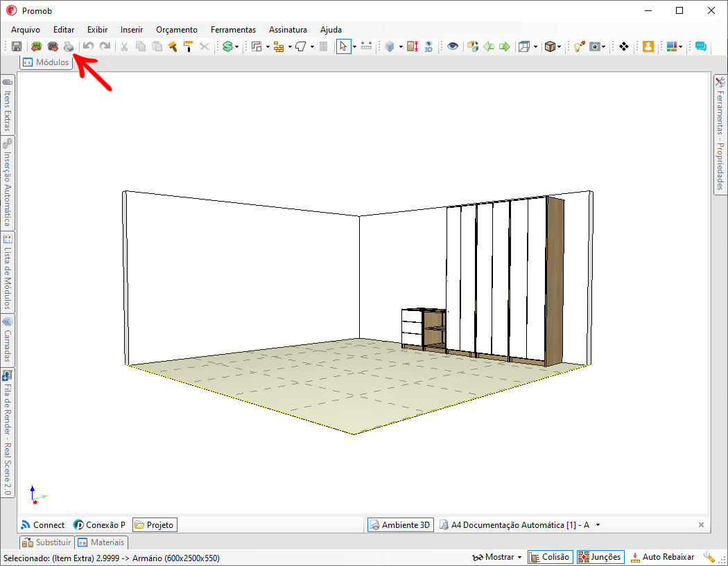Click the Cut scissors icon
728x566 pixels.
(124, 46)
